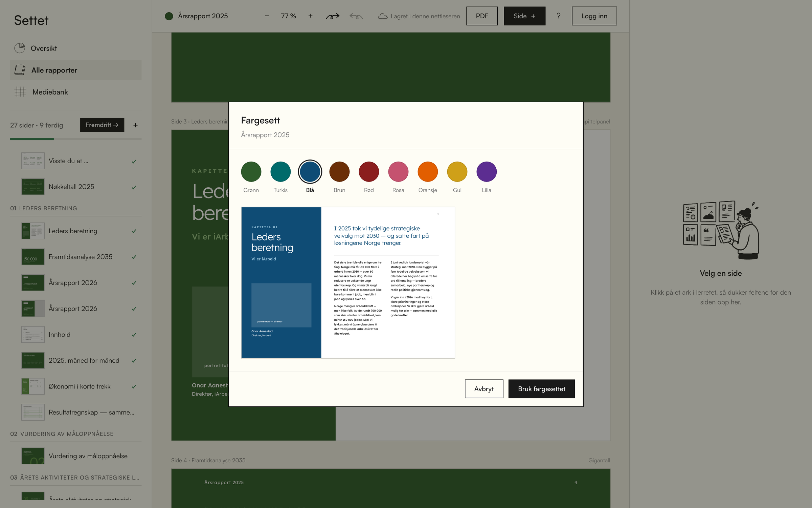The width and height of the screenshot is (812, 508).
Task: Select the Blå color swatch
Action: (x=310, y=172)
